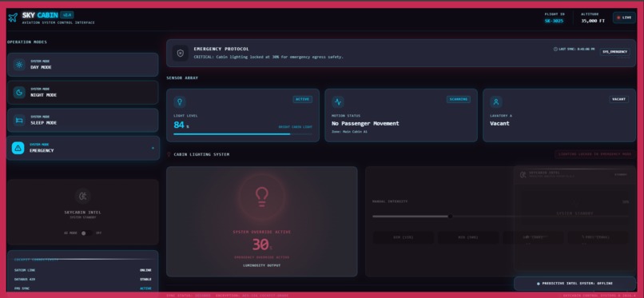The width and height of the screenshot is (644, 298).
Task: Click the Satcom Link Online row
Action: pos(82,270)
